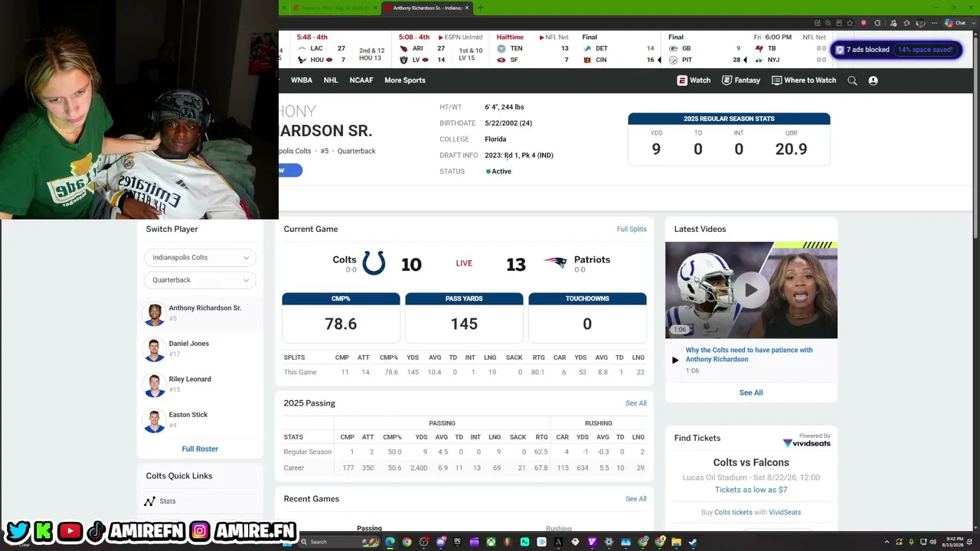Image resolution: width=980 pixels, height=551 pixels.
Task: Select Anthony Richardson Sr. in Switch Player list
Action: coord(201,313)
